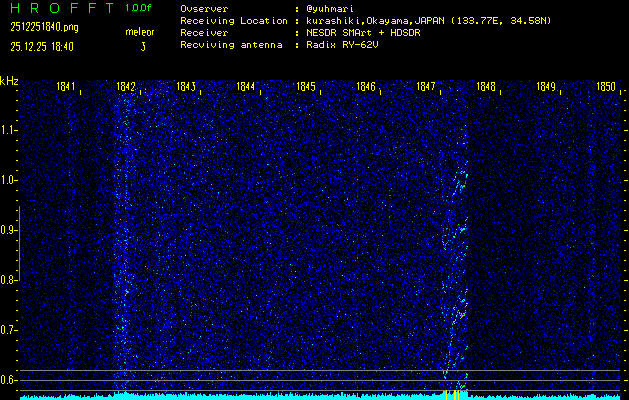Click the 1842 time axis label

[126, 86]
